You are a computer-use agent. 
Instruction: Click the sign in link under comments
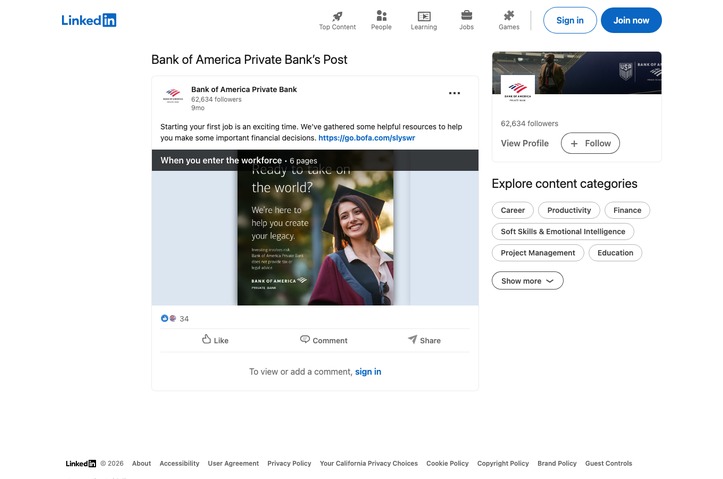point(368,372)
